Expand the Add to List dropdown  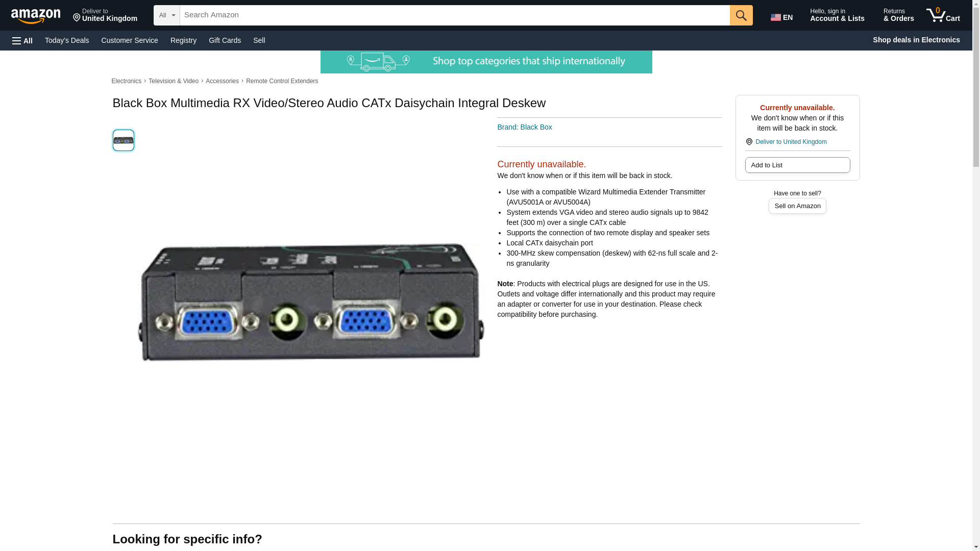click(797, 165)
